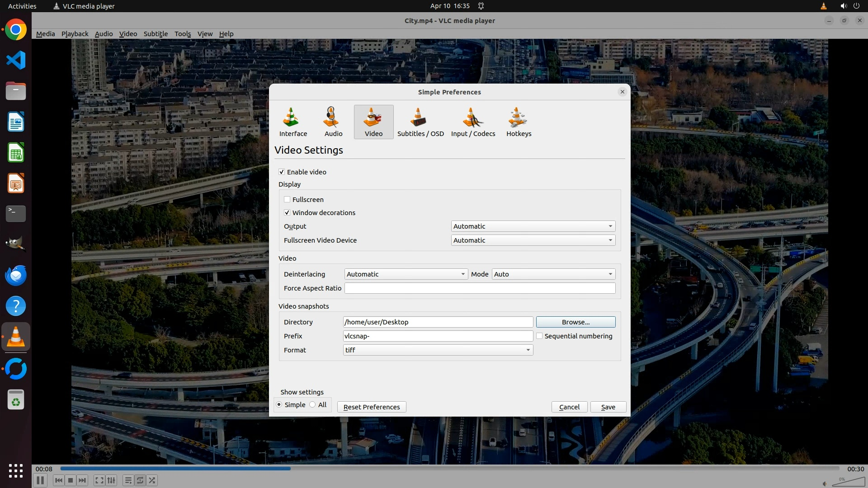
Task: Select the All show settings radio
Action: [x=312, y=404]
